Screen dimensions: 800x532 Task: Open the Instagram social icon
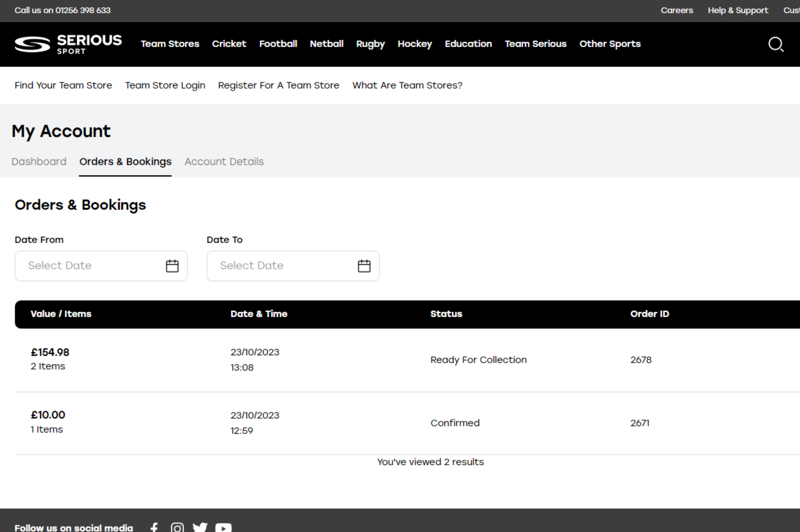pos(177,527)
